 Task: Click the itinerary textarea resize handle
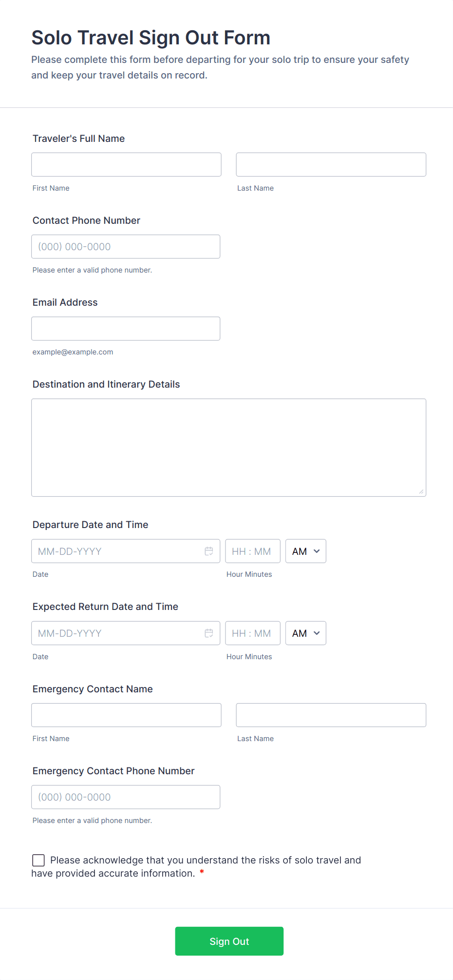[x=421, y=491]
